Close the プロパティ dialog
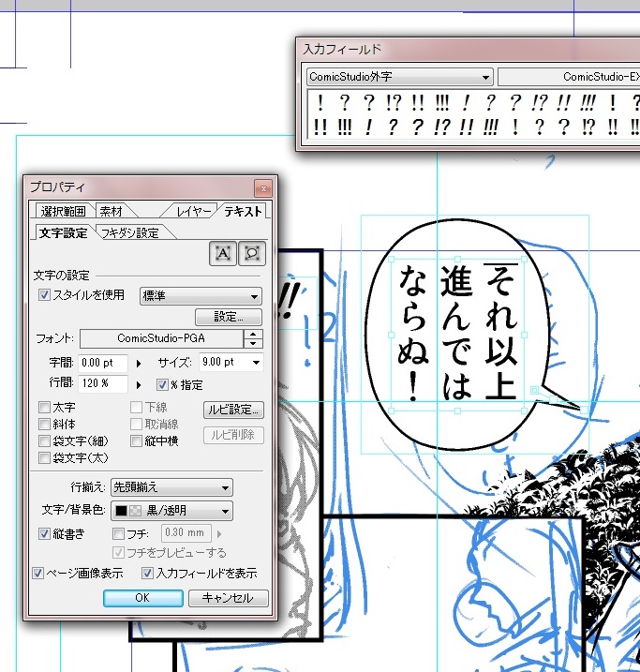Screen dimensions: 640x672 click(263, 188)
